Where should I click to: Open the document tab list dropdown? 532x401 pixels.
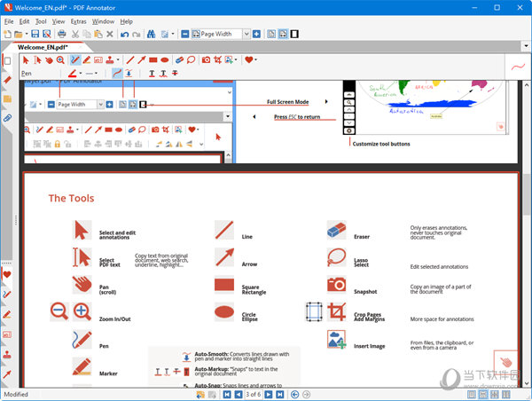pyautogui.click(x=526, y=46)
